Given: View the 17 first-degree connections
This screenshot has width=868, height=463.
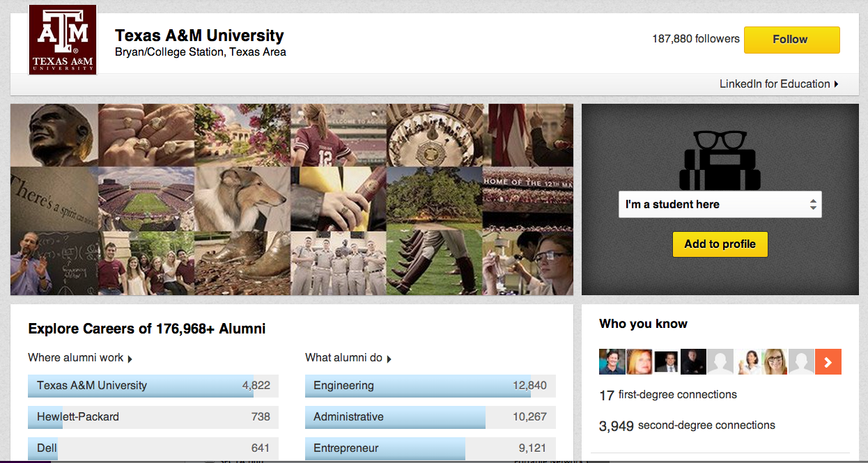Looking at the screenshot, I should pos(667,395).
